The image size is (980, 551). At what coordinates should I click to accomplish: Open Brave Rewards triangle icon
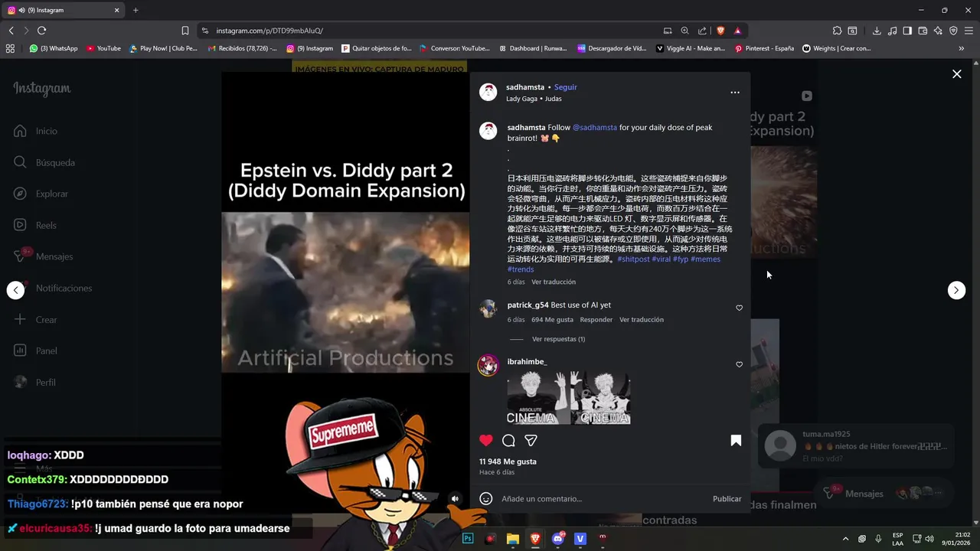(737, 31)
